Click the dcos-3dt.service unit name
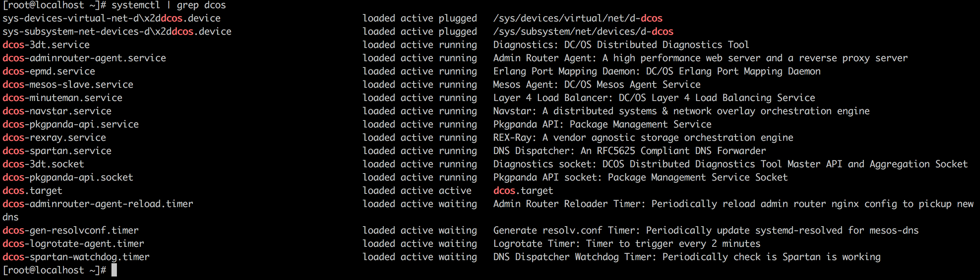 [46, 45]
